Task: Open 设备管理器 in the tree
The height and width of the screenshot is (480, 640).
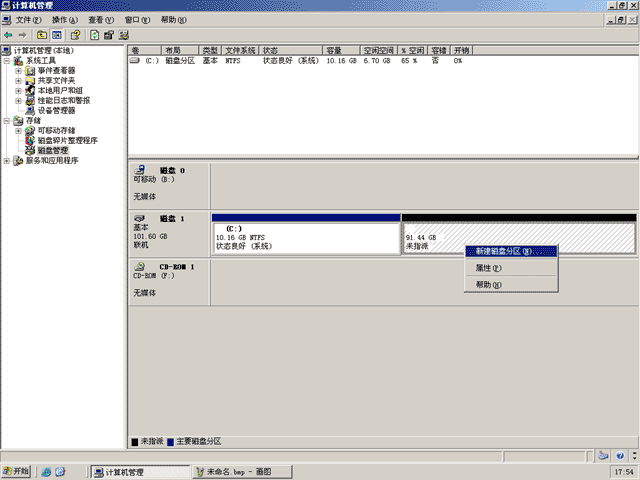Action: pyautogui.click(x=56, y=111)
